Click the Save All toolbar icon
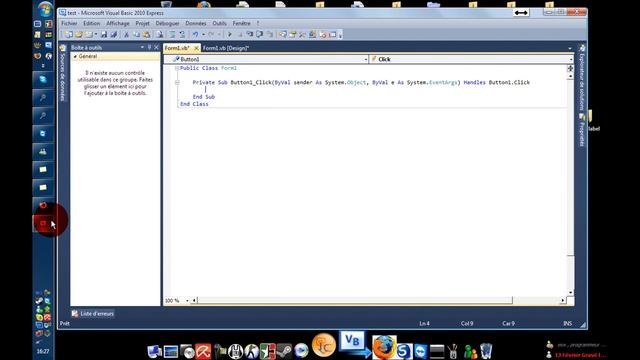Viewport: 640px width, 360px height. pos(114,35)
